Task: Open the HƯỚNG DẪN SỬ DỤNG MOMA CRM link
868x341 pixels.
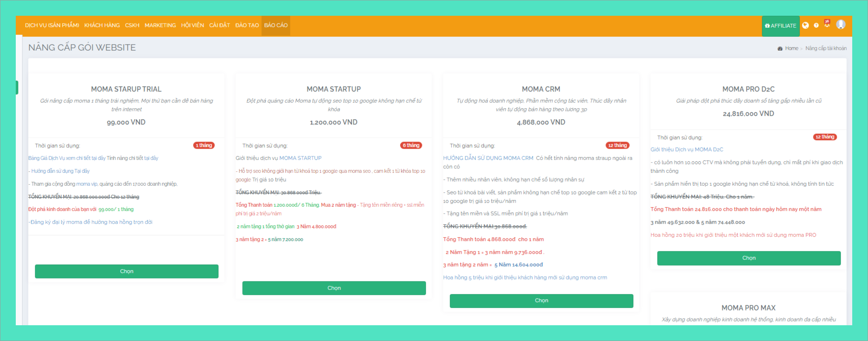Action: pos(488,158)
